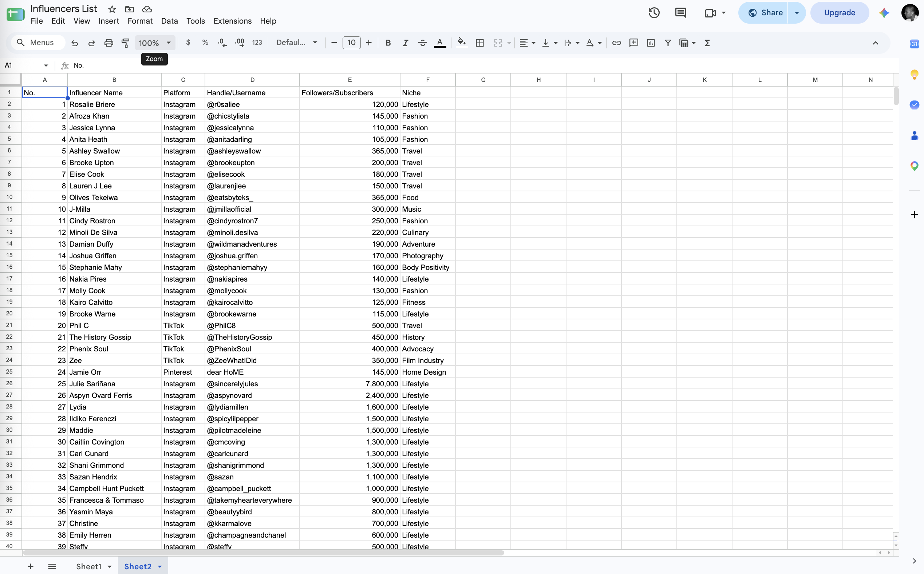Image resolution: width=924 pixels, height=574 pixels.
Task: Select the paint format tool
Action: [x=125, y=43]
